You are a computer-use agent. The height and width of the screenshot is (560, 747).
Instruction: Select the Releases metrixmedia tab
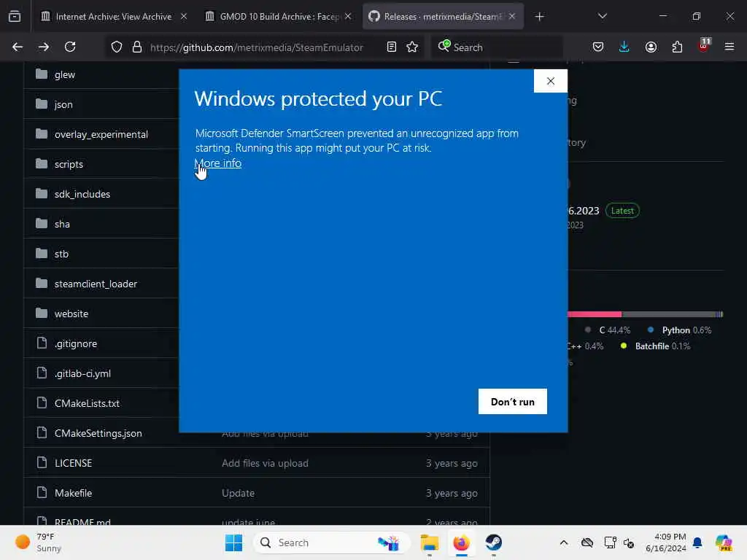click(x=443, y=17)
